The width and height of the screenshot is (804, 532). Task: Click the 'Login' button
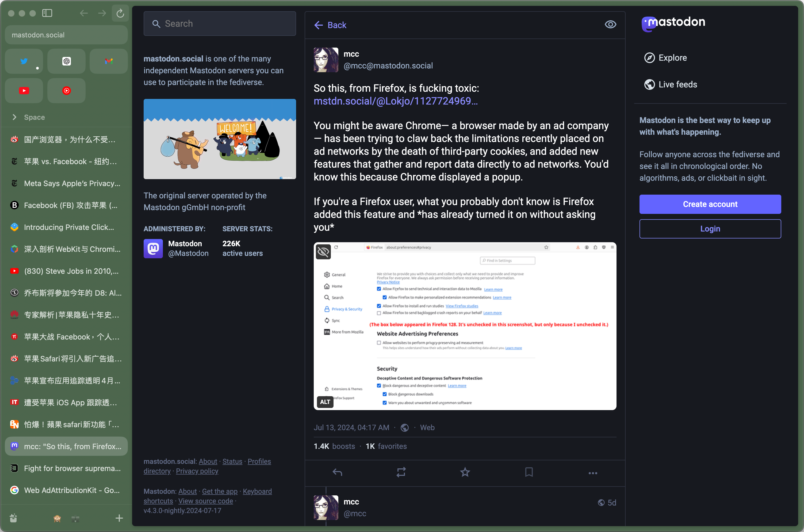[710, 229]
